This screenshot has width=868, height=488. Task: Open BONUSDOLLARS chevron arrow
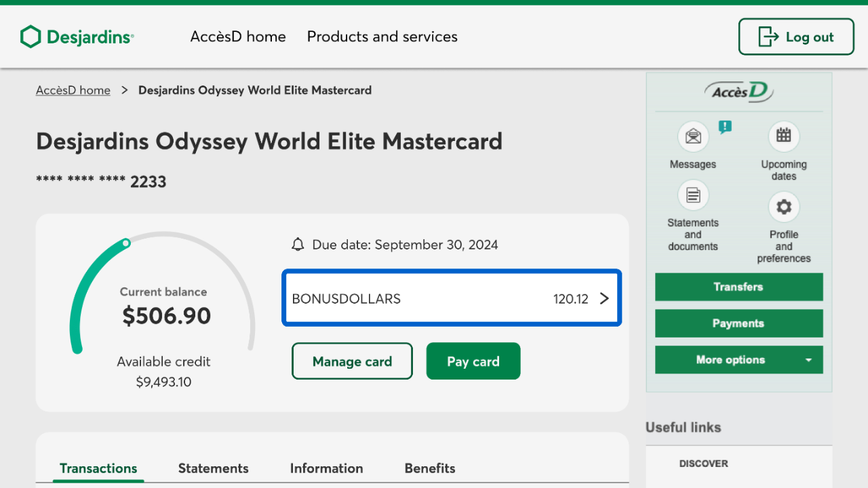[604, 298]
